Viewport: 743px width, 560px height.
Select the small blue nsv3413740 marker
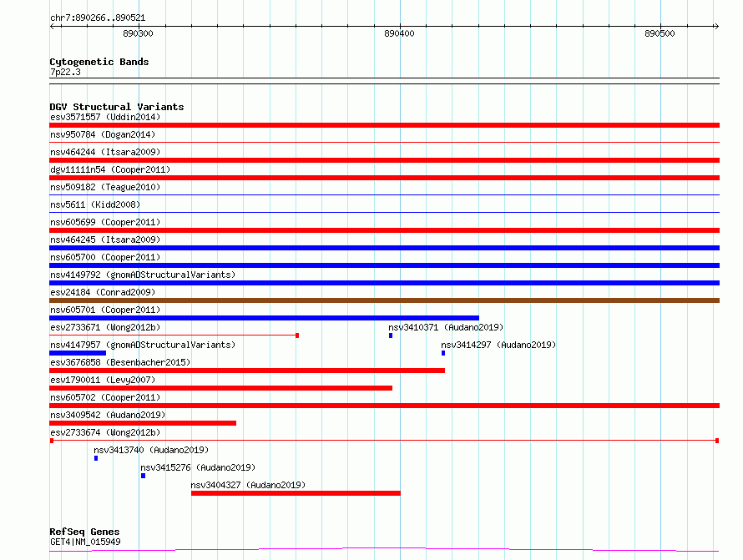(x=96, y=458)
